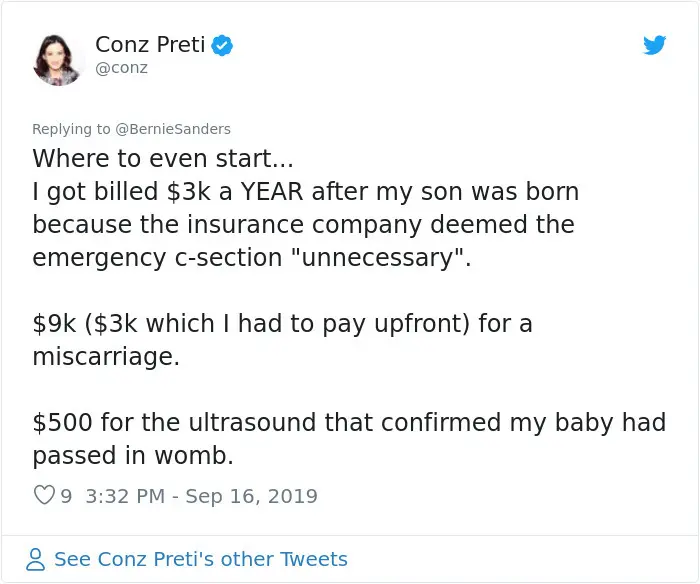
Task: Click the blue verified badge
Action: pos(224,45)
